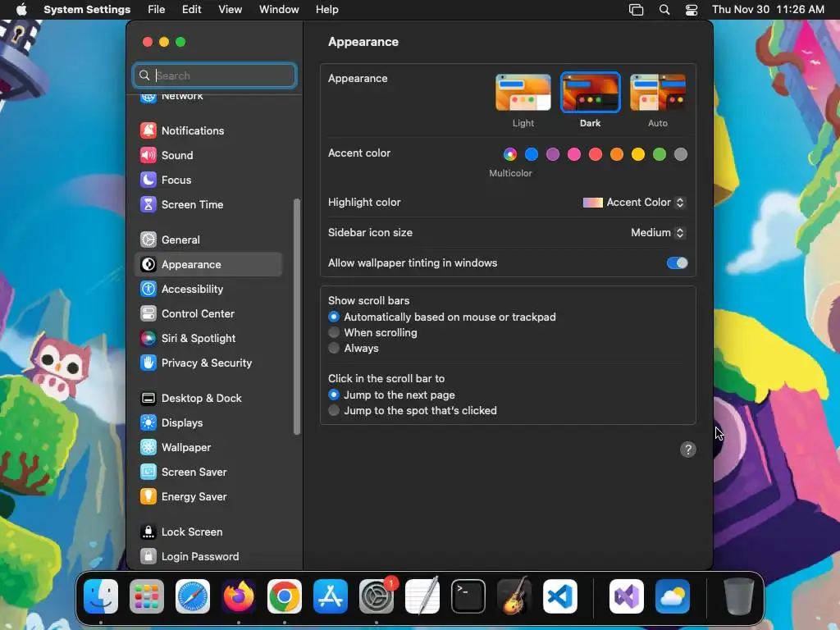Image resolution: width=840 pixels, height=630 pixels.
Task: Open Control Center in menu bar
Action: (692, 9)
